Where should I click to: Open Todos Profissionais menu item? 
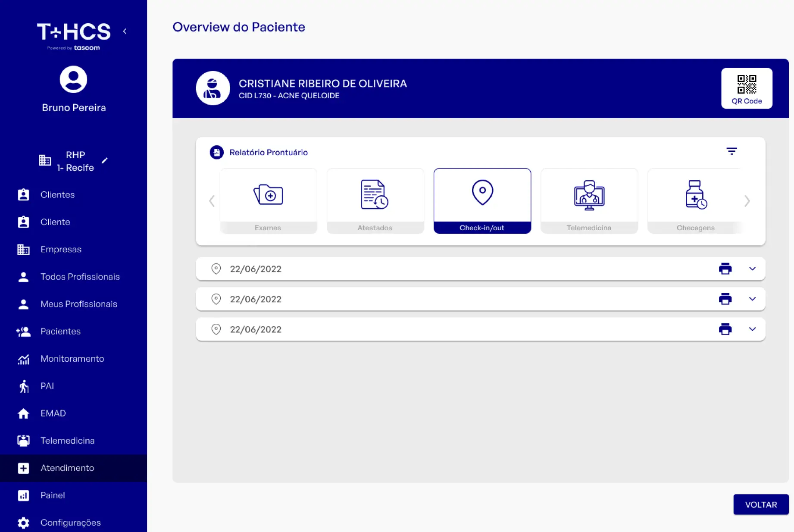73,277
